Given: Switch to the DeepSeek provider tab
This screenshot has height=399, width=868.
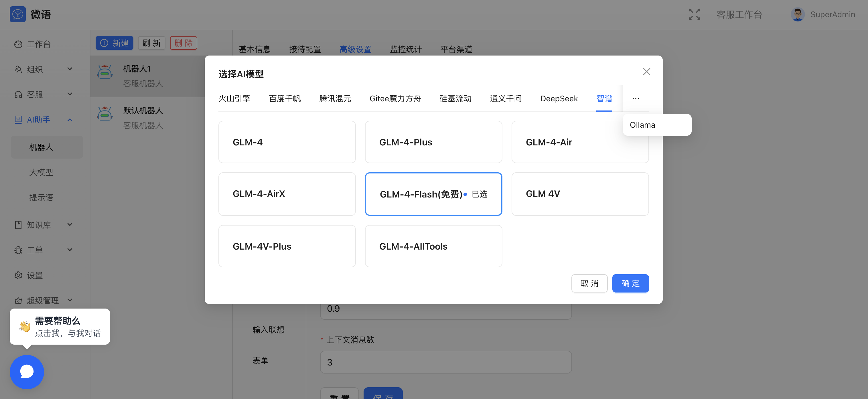Looking at the screenshot, I should click(559, 98).
